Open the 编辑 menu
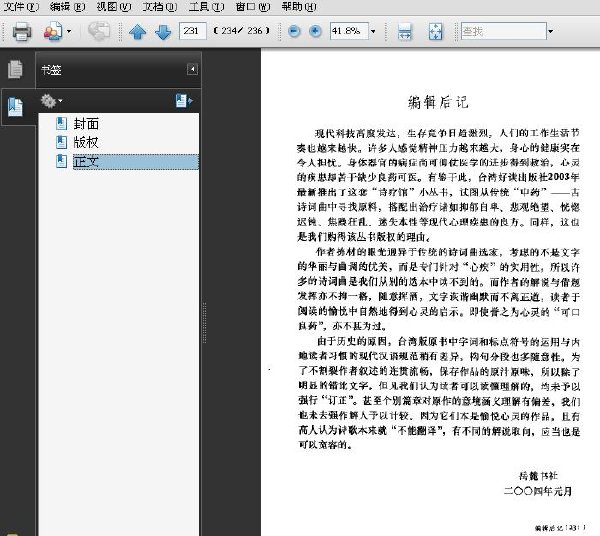600x536 pixels. (67, 7)
